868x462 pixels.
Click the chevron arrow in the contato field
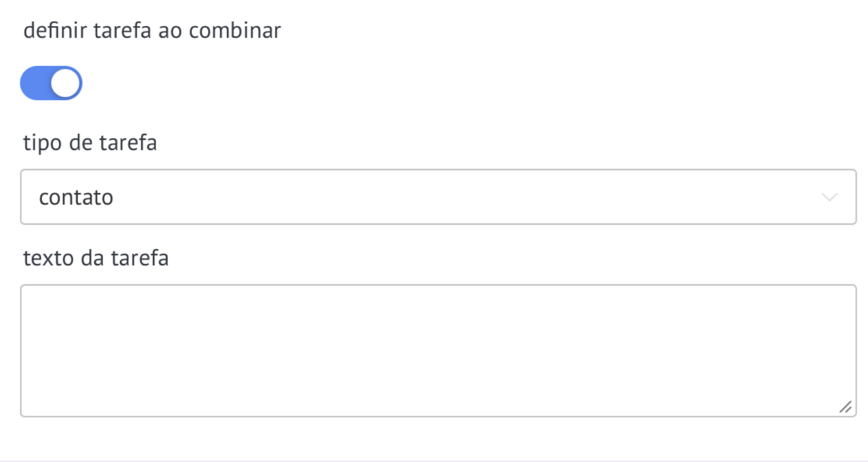tap(830, 197)
